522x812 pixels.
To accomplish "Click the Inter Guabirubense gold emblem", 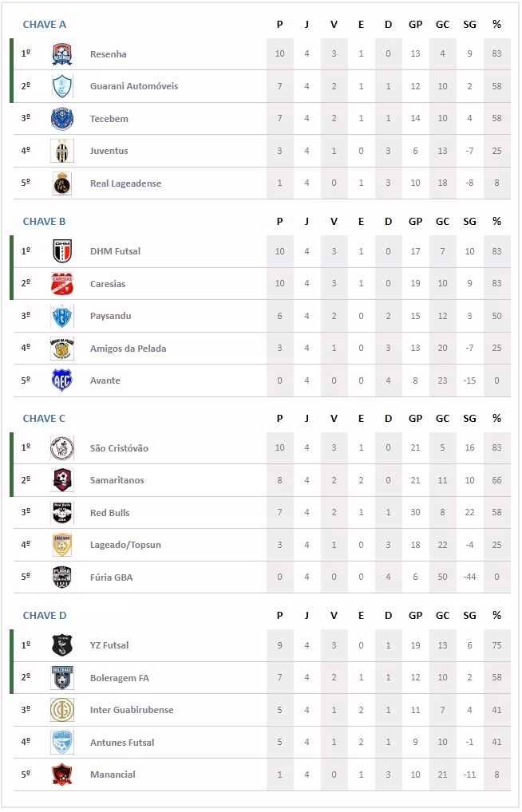I will (61, 710).
